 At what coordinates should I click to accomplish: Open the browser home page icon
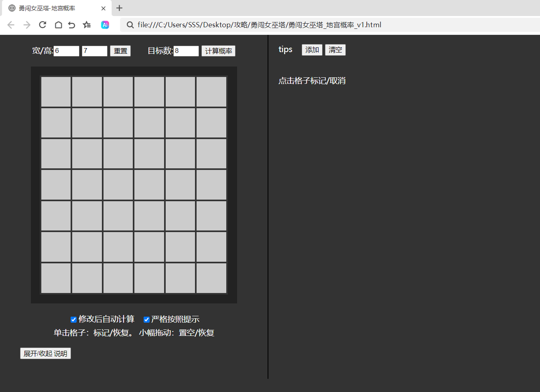click(x=59, y=25)
